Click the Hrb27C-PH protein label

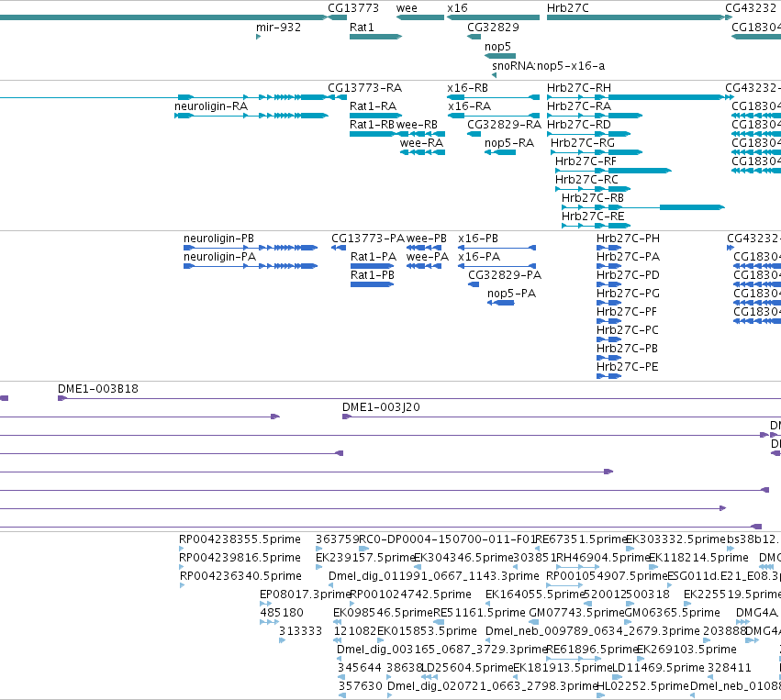pyautogui.click(x=628, y=239)
